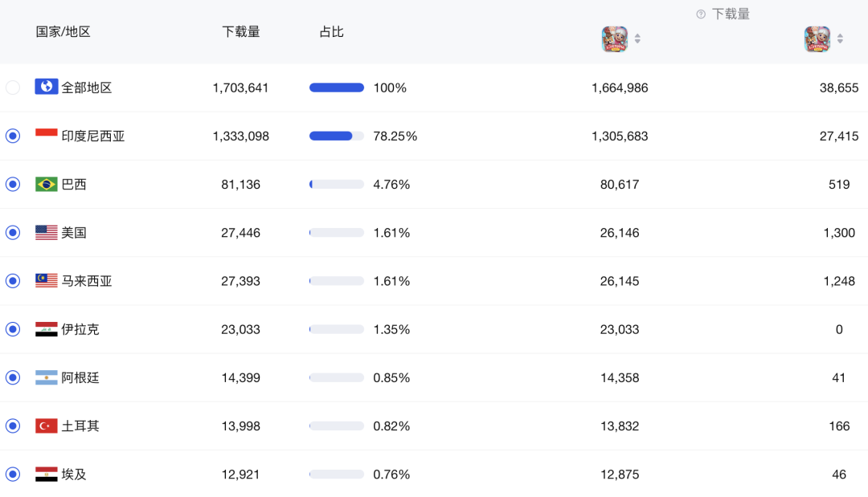Image resolution: width=868 pixels, height=497 pixels.
Task: Click the 78.25% progress bar for Indonesia
Action: 336,136
